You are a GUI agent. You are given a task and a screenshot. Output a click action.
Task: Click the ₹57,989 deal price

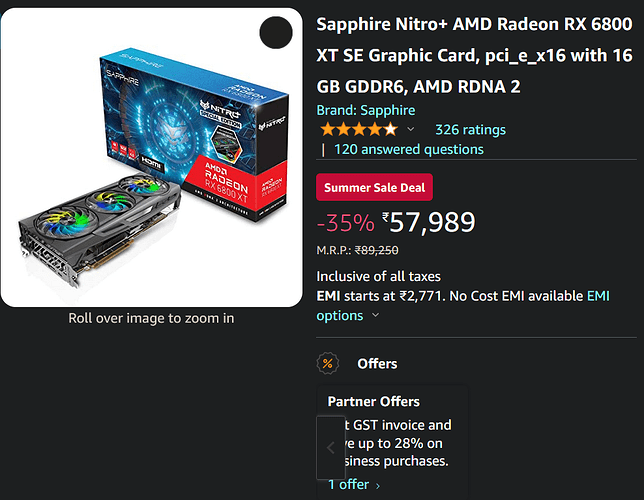[x=428, y=222]
